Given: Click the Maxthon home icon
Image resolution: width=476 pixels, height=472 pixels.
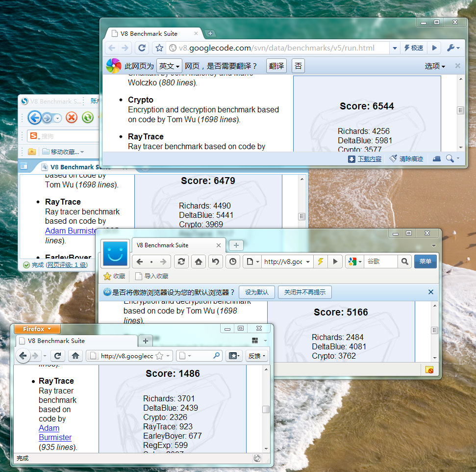Looking at the screenshot, I should point(198,262).
